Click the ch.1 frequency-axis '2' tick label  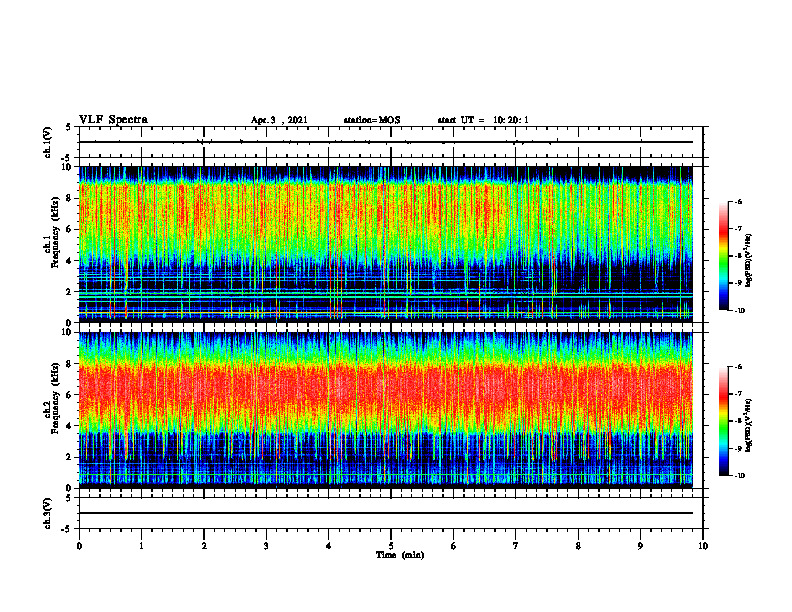click(x=70, y=292)
